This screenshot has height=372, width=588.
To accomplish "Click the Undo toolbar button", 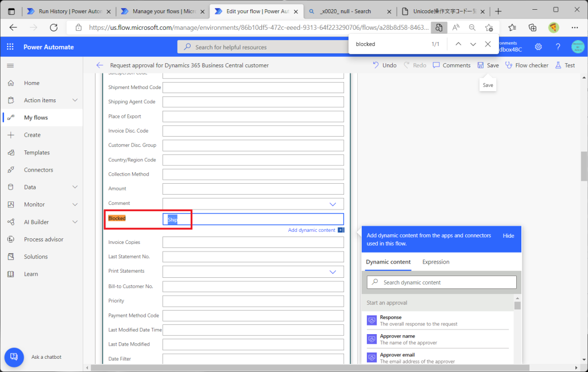I will click(x=384, y=65).
